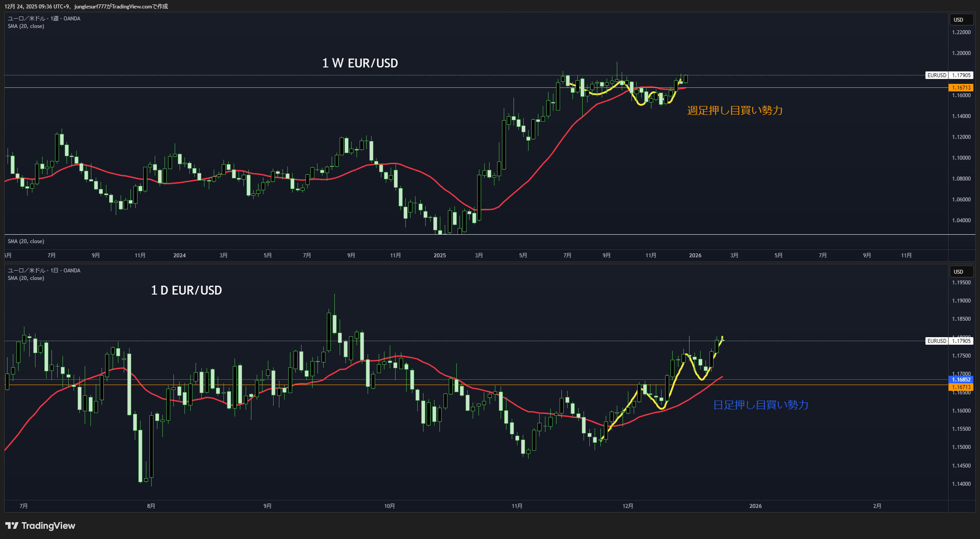980x539 pixels.
Task: Toggle the SMA (20, close) legend on weekly chart
Action: [26, 26]
